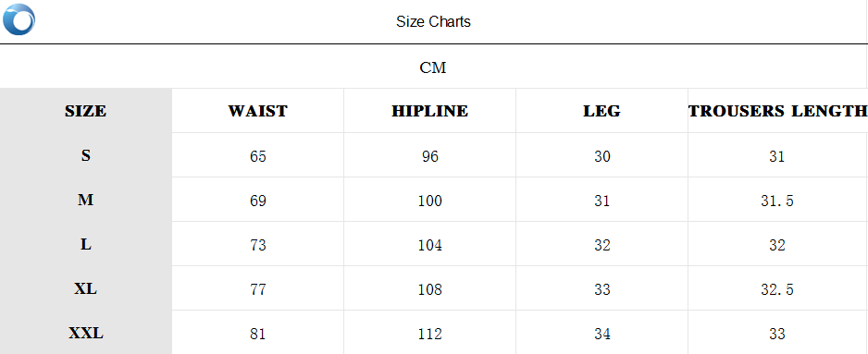Click trousers length 31.5 cell
This screenshot has width=868, height=354.
(777, 201)
